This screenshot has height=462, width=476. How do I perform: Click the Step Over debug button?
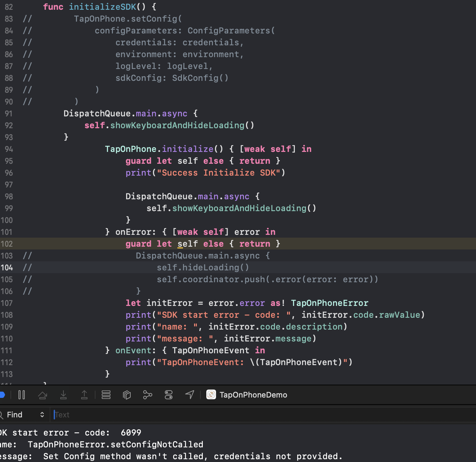tap(43, 395)
